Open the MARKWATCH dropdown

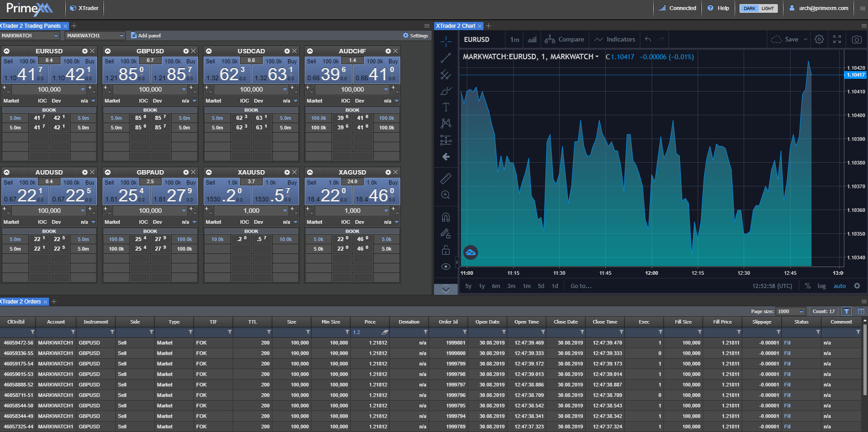pyautogui.click(x=30, y=36)
